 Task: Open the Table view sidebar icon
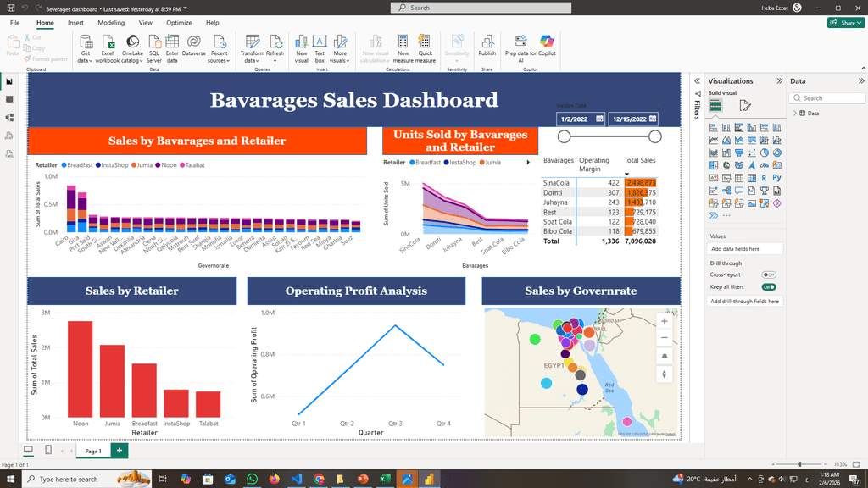coord(9,99)
